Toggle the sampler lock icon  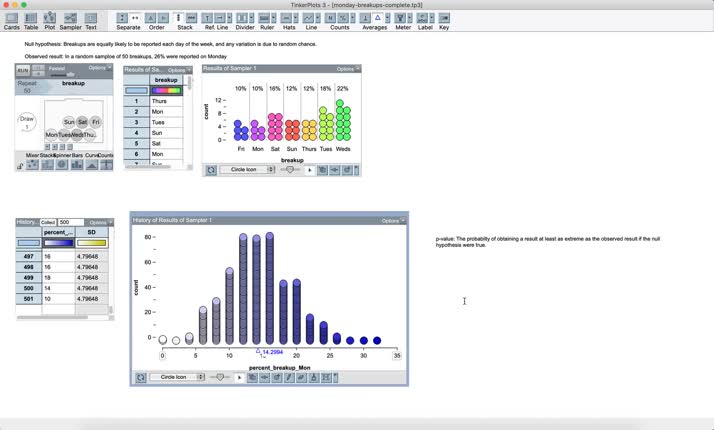20,164
